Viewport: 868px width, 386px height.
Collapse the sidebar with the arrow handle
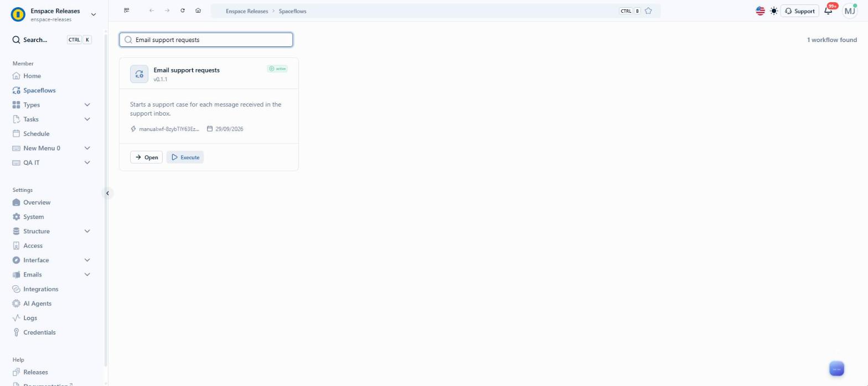pyautogui.click(x=107, y=193)
